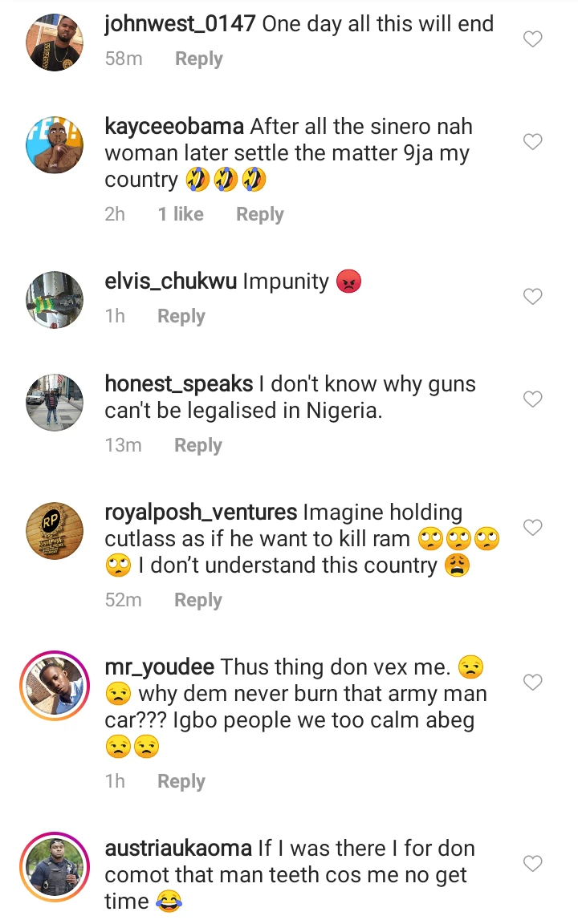View austriaukaoma's story from avatar
This screenshot has width=578, height=924.
pyautogui.click(x=55, y=868)
